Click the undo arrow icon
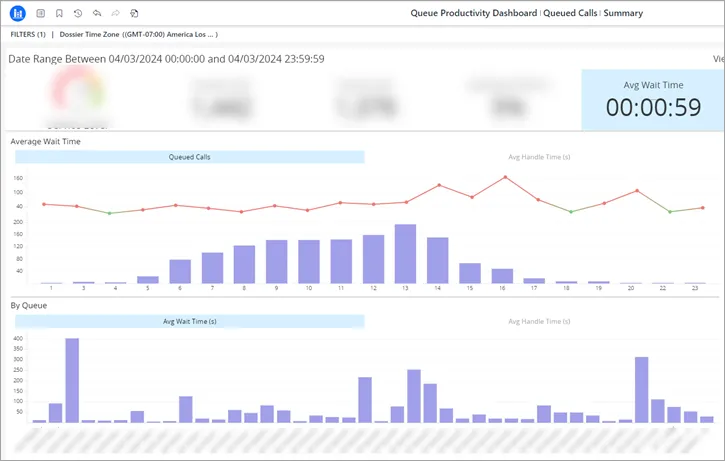This screenshot has width=725, height=461. [97, 13]
